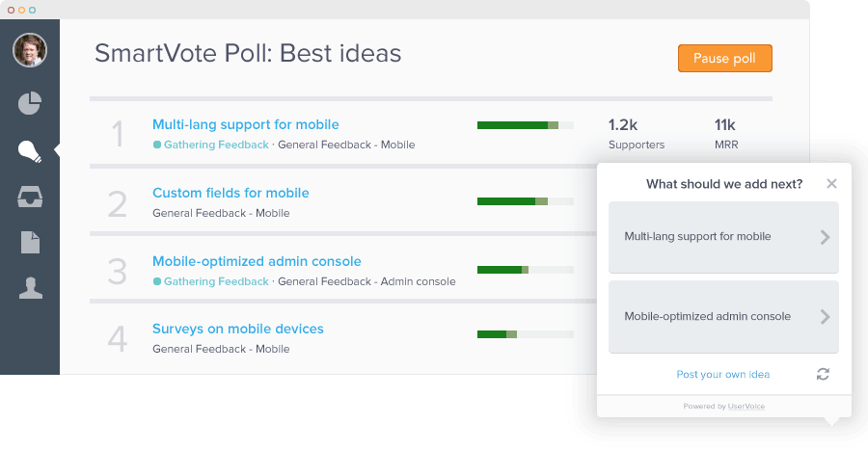
Task: Close the 'What should we add next?' widget
Action: tap(831, 184)
